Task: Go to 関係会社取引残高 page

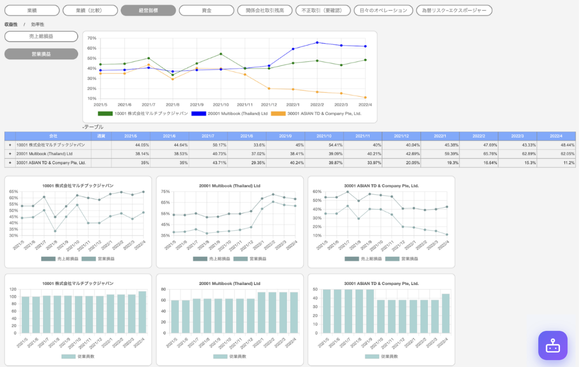Action: pos(265,10)
